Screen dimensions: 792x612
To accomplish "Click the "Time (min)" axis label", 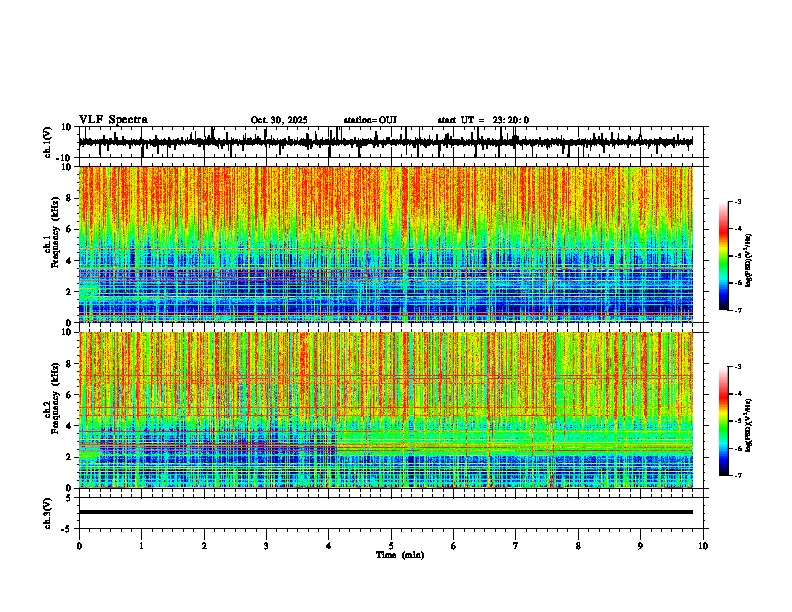I will pyautogui.click(x=400, y=555).
